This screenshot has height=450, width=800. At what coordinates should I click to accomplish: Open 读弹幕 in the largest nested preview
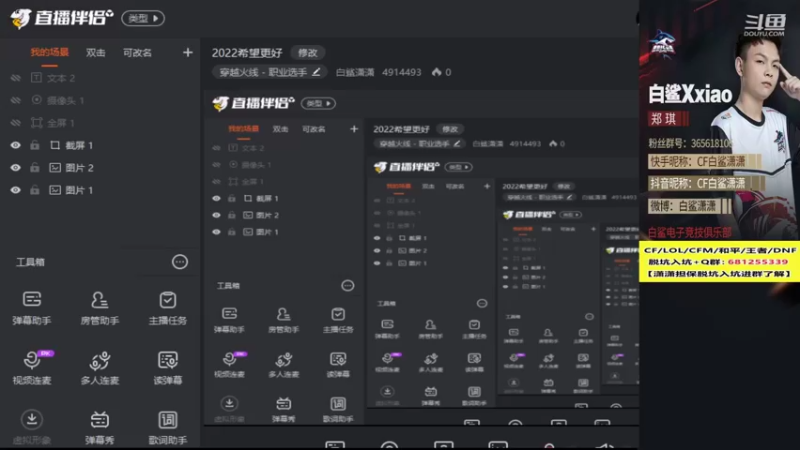338,364
